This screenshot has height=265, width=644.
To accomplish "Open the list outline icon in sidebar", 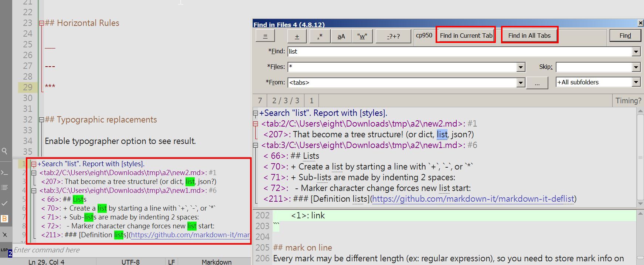I will (4, 188).
